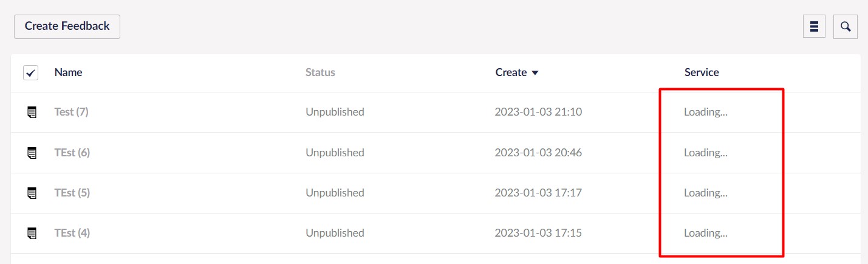The image size is (868, 264).
Task: Click the Service column header
Action: [x=702, y=72]
